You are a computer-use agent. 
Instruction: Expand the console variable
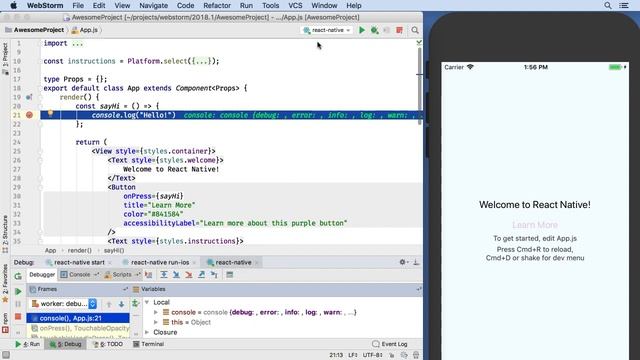[156, 312]
